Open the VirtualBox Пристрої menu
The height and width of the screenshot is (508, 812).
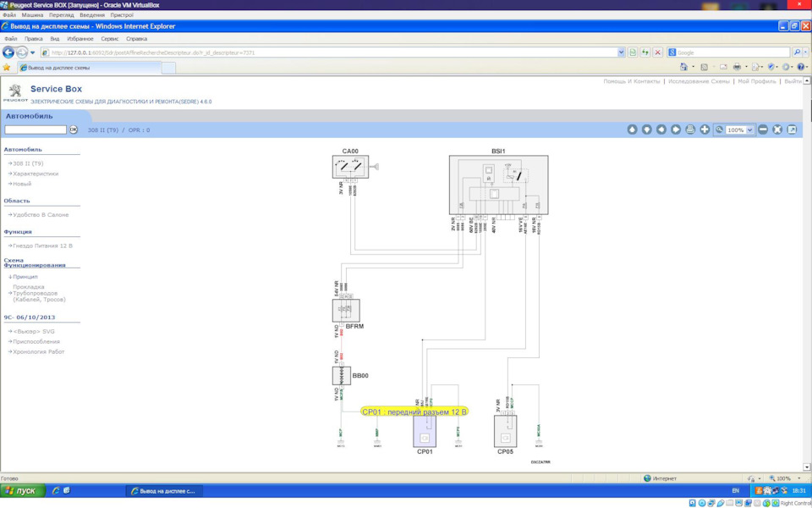[122, 15]
